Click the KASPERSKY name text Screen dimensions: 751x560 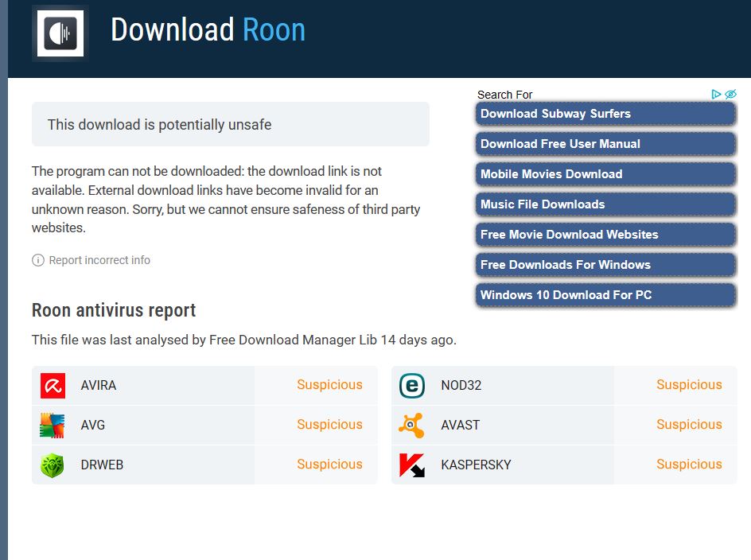click(x=476, y=465)
